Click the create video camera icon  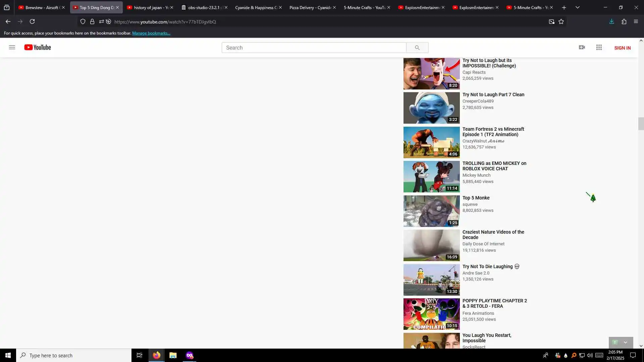[x=582, y=47]
